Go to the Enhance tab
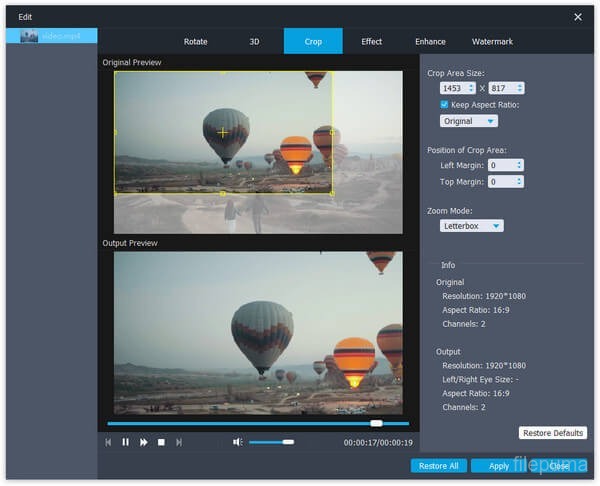Image resolution: width=600 pixels, height=486 pixels. tap(431, 42)
